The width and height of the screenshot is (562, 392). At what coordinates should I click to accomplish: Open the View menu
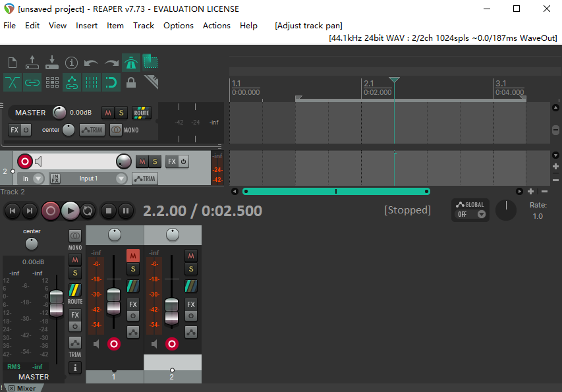[58, 26]
